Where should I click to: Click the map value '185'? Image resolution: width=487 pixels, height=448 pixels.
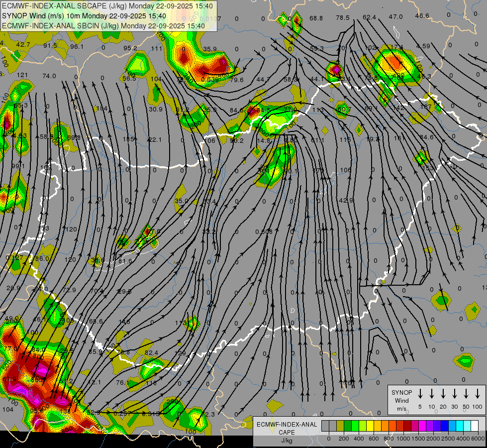[128, 139]
